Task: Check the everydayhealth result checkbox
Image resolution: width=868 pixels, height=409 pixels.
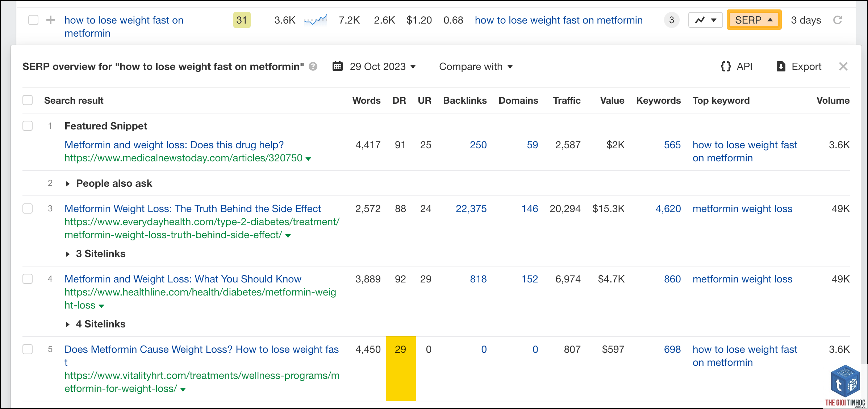Action: 28,208
